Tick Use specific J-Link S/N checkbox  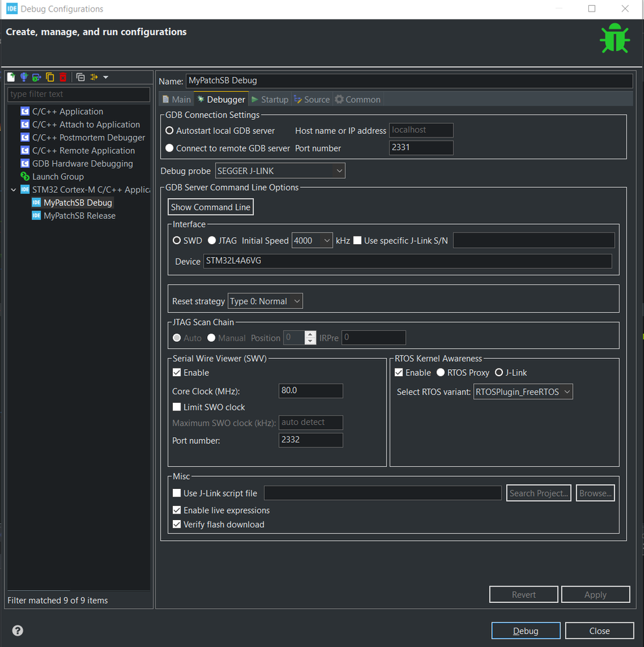click(x=357, y=240)
